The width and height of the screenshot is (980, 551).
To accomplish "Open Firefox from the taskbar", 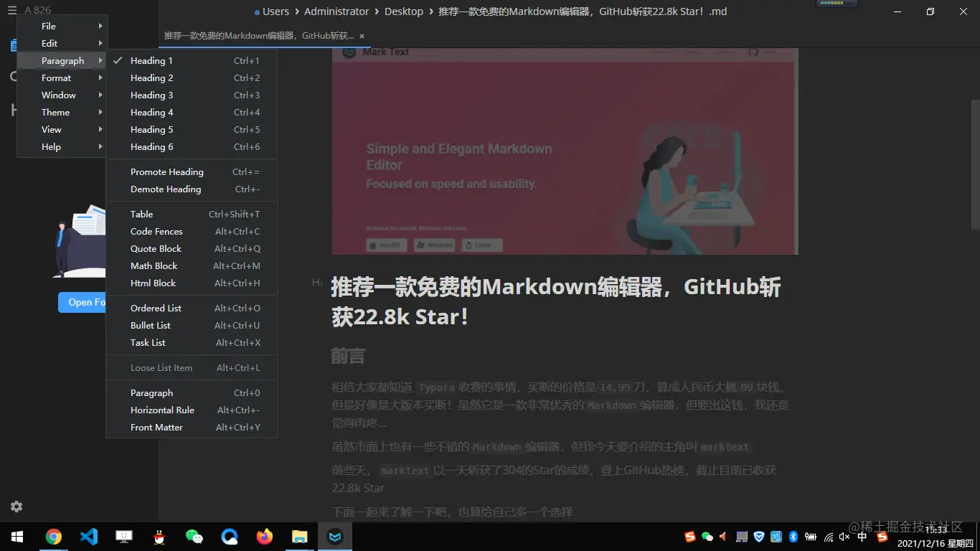I will click(x=265, y=537).
